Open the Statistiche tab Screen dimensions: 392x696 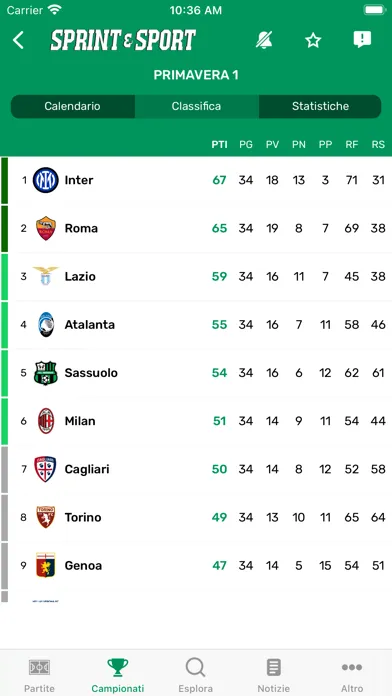tap(320, 107)
